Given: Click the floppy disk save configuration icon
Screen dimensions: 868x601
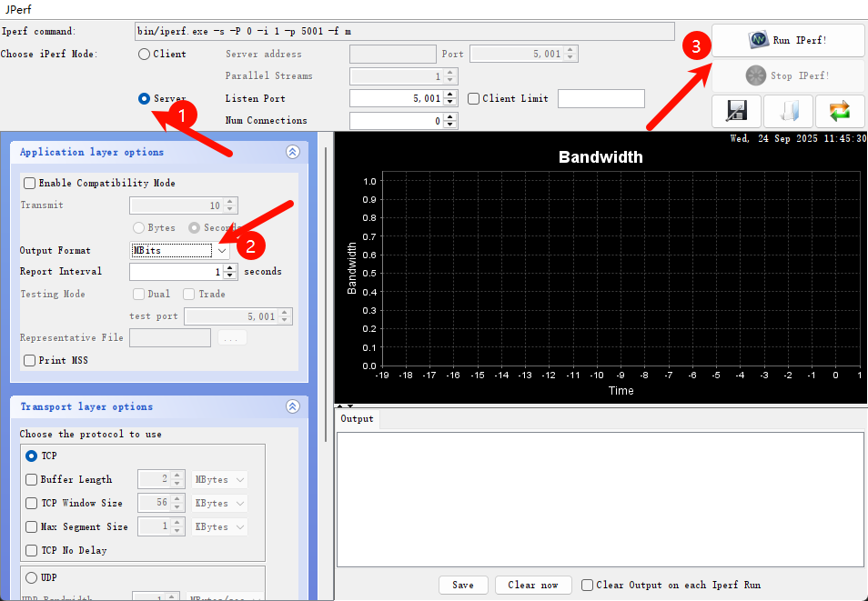Looking at the screenshot, I should pyautogui.click(x=736, y=111).
